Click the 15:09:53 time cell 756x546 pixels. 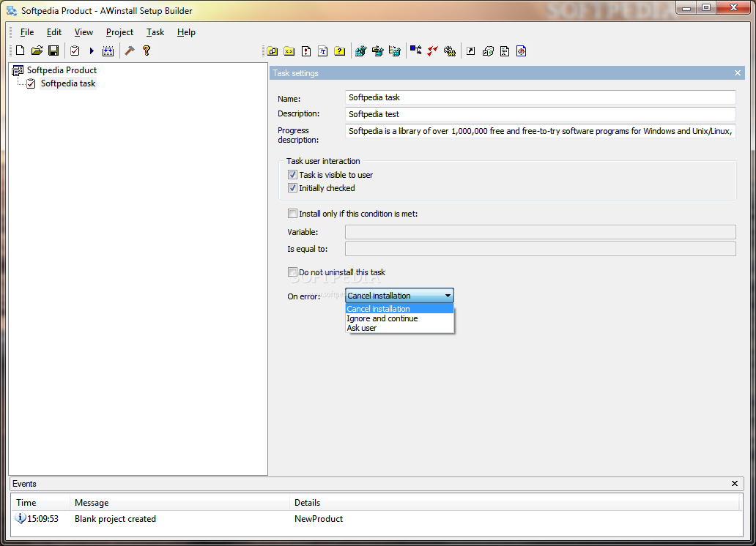pyautogui.click(x=43, y=519)
